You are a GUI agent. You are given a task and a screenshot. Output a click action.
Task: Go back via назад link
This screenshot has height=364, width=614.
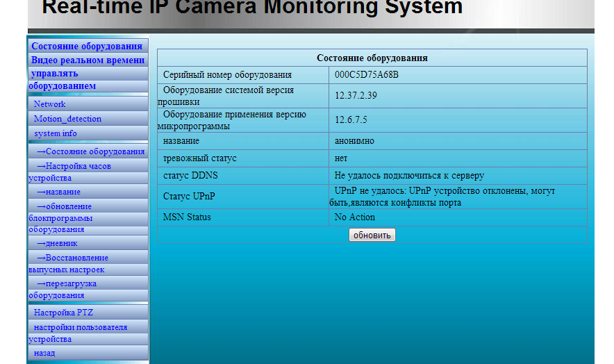44,353
